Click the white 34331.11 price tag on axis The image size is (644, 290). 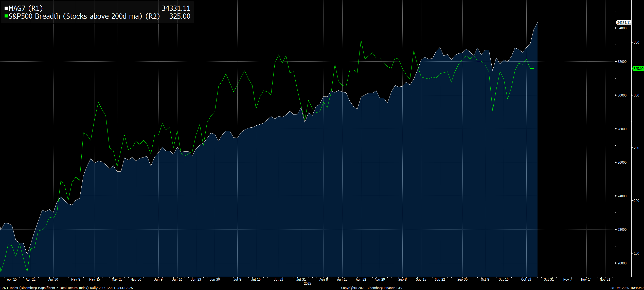(624, 23)
